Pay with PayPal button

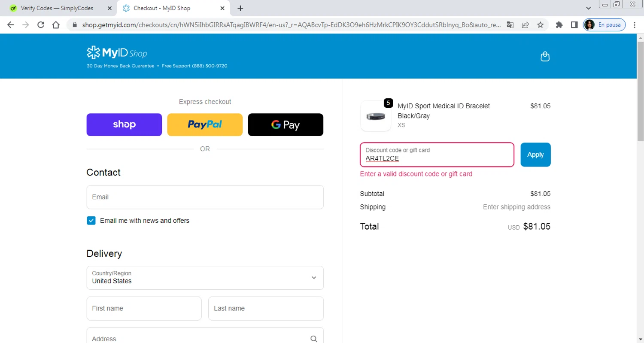[x=205, y=124]
